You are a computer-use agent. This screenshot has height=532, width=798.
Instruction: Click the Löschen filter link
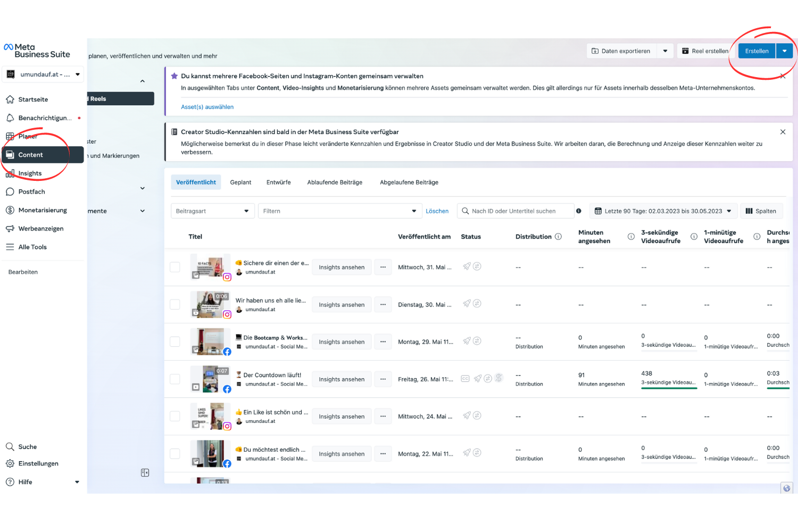click(437, 211)
